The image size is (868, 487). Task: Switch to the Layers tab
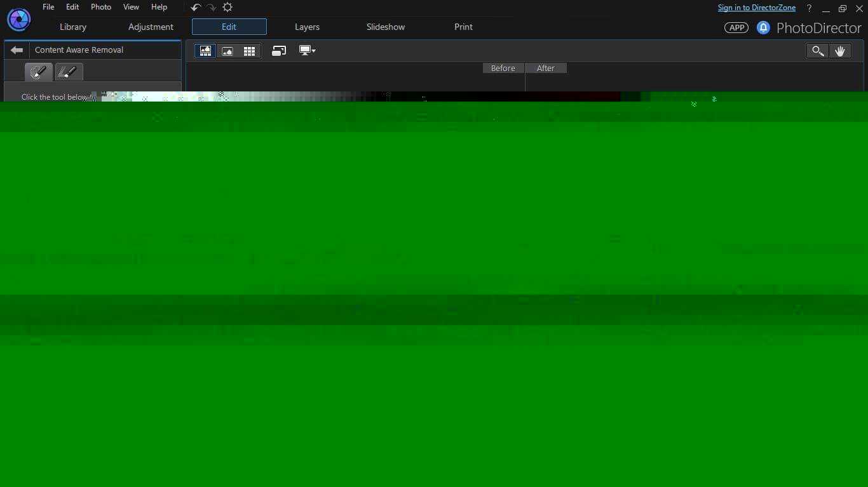pos(307,27)
